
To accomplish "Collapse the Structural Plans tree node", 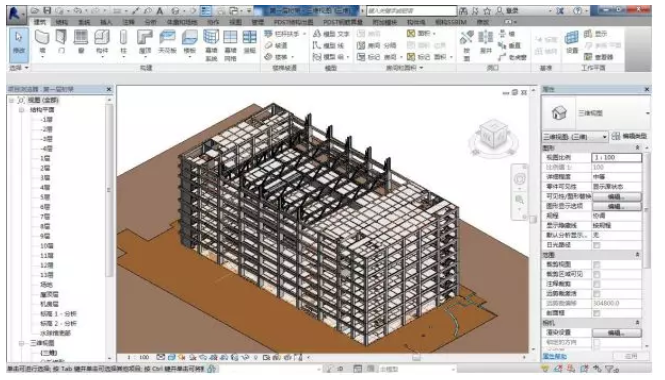I will 21,110.
